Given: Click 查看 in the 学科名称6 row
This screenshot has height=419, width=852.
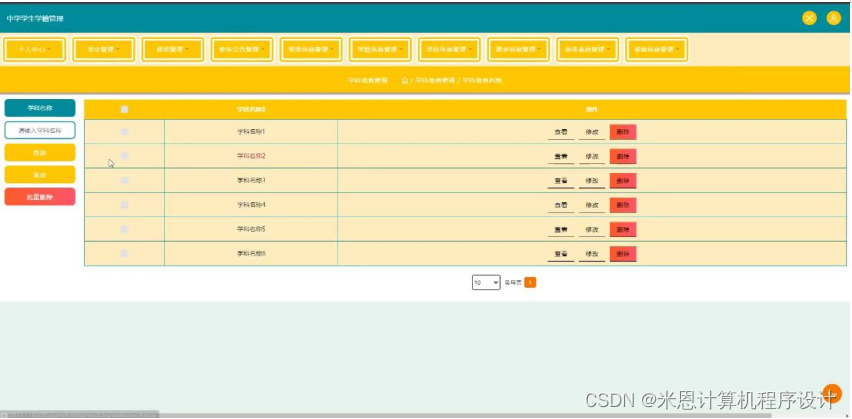Looking at the screenshot, I should point(561,254).
